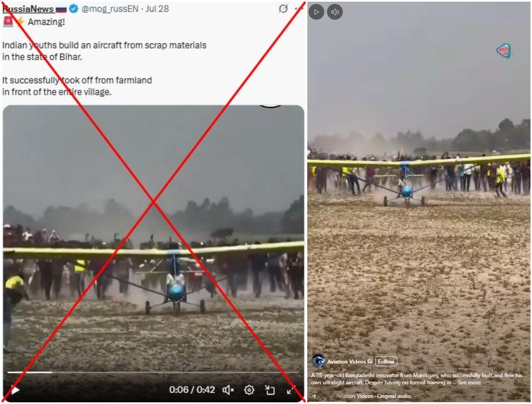
Task: Open the Grok icon at tweet top
Action: point(283,8)
